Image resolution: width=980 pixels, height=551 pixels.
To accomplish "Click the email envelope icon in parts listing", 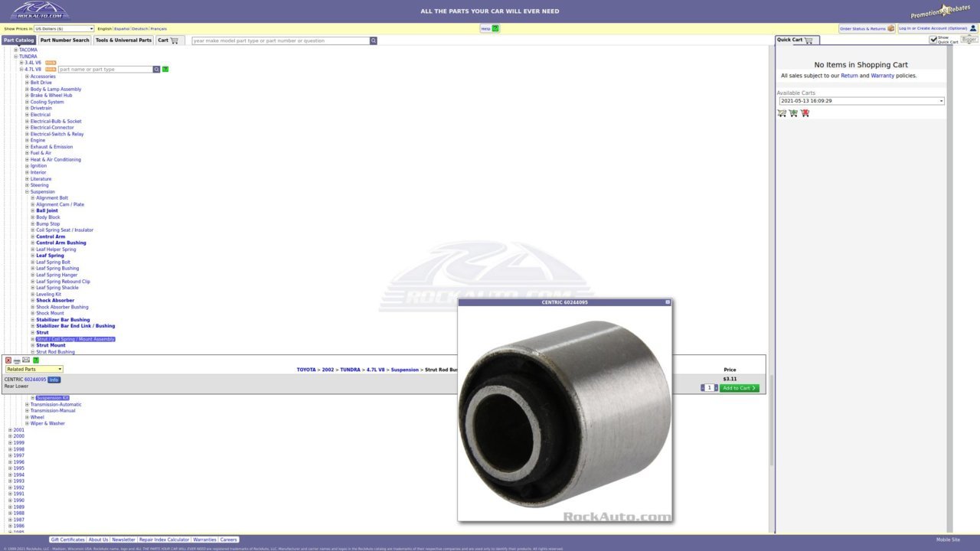I will [x=26, y=360].
